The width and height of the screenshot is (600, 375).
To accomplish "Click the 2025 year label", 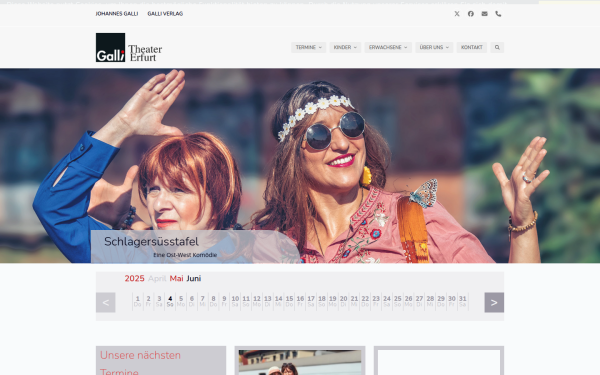I will click(x=134, y=279).
